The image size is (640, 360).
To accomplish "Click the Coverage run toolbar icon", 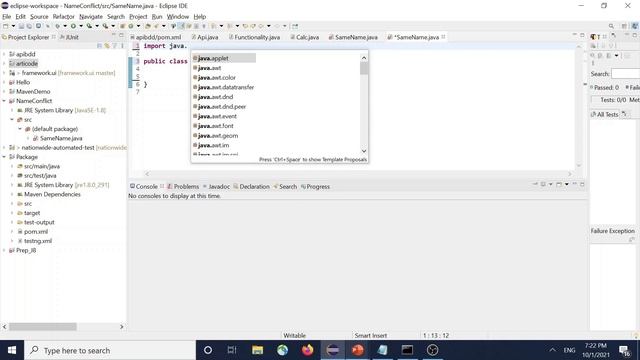I will [x=89, y=26].
